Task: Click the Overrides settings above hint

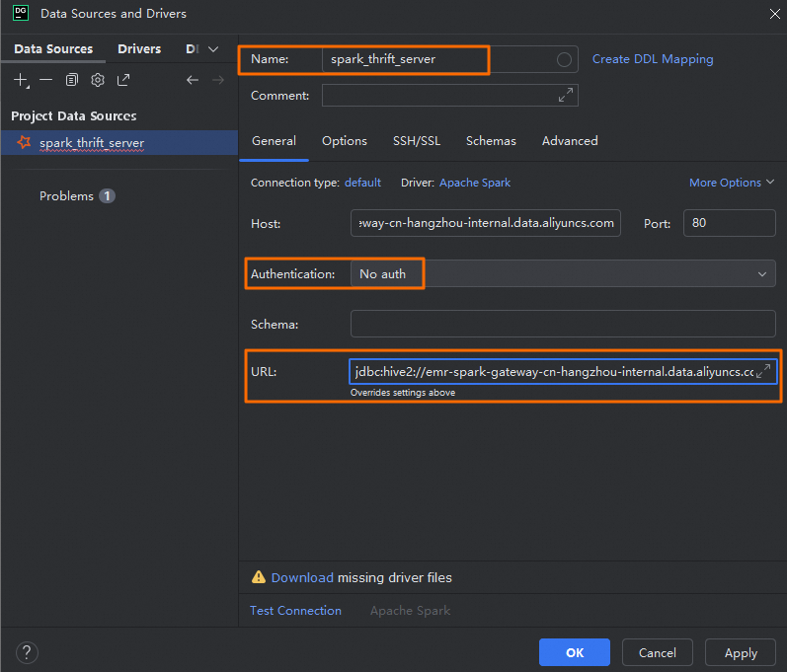Action: [403, 393]
